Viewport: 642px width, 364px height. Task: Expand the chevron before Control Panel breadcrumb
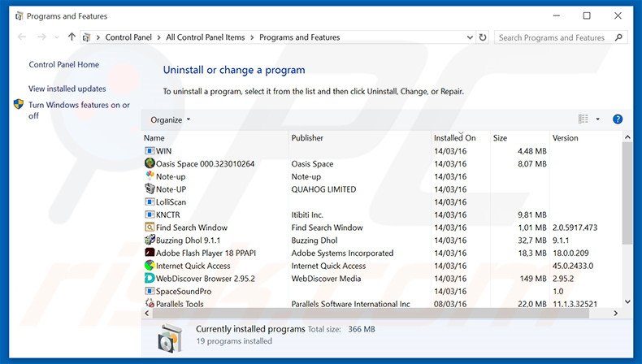tap(98, 37)
